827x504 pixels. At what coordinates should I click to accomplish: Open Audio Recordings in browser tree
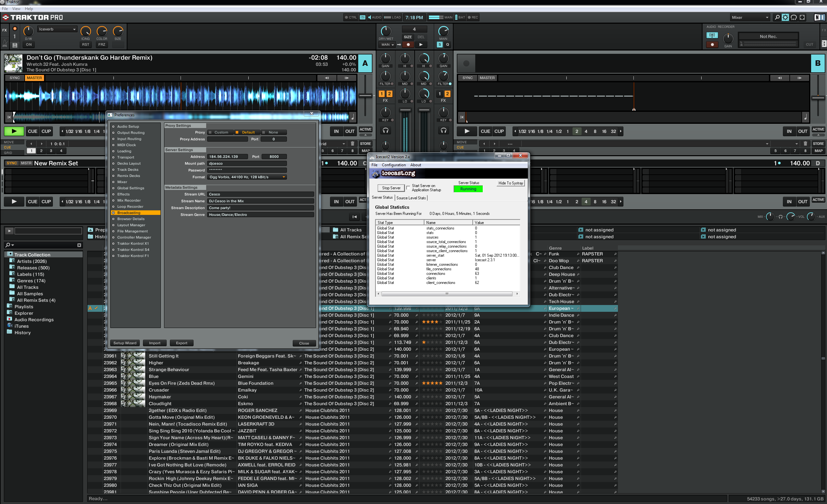[x=34, y=320]
